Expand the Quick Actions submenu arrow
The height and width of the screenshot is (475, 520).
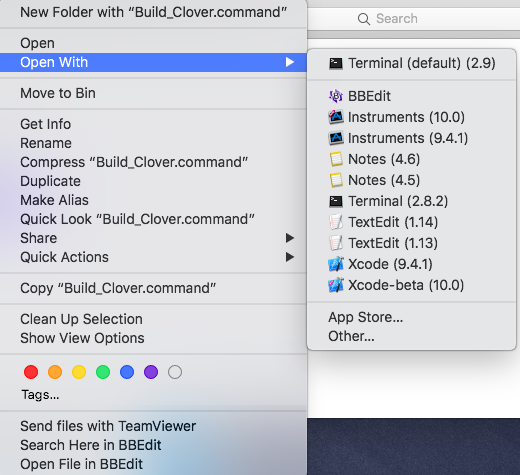pyautogui.click(x=290, y=257)
